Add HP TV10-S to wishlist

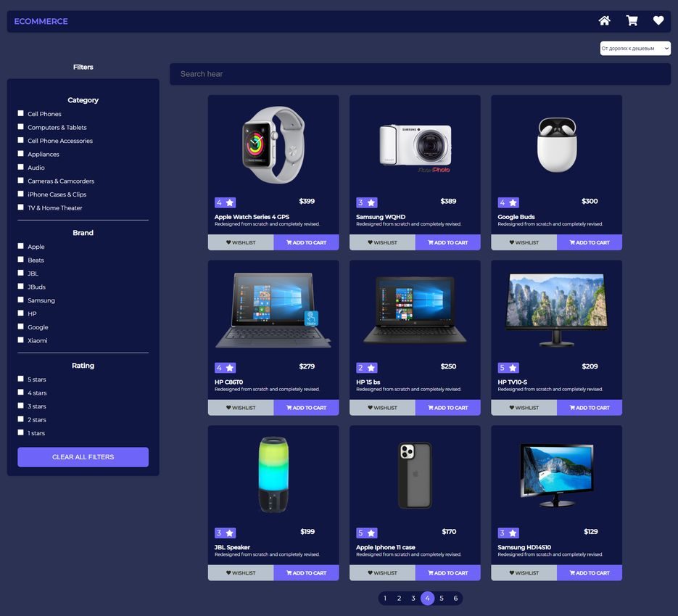[x=524, y=408]
